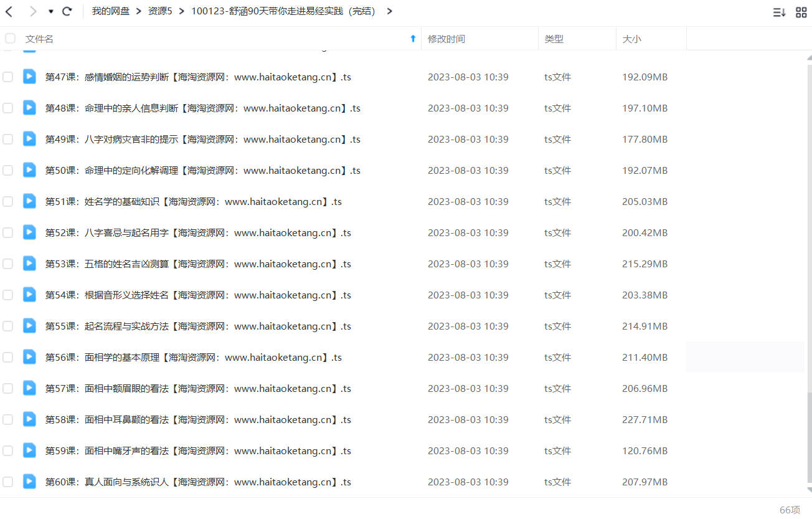Select file 第59课：面相中嘴牙声的看法

(x=198, y=450)
